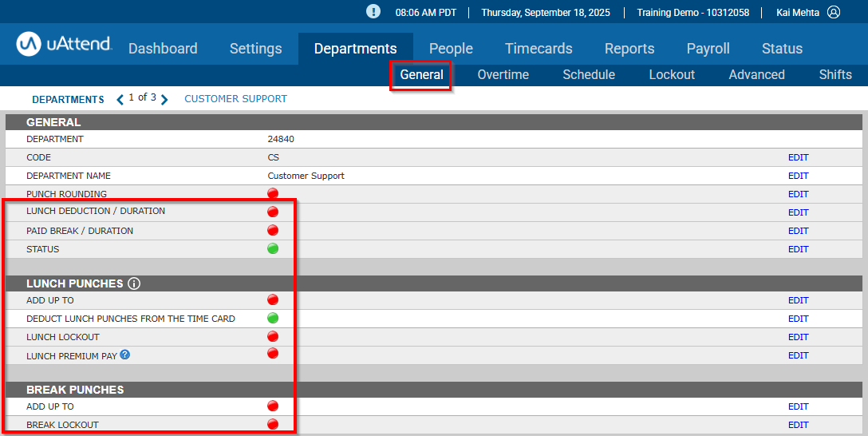Edit the department Status
868x436 pixels.
[x=799, y=249]
